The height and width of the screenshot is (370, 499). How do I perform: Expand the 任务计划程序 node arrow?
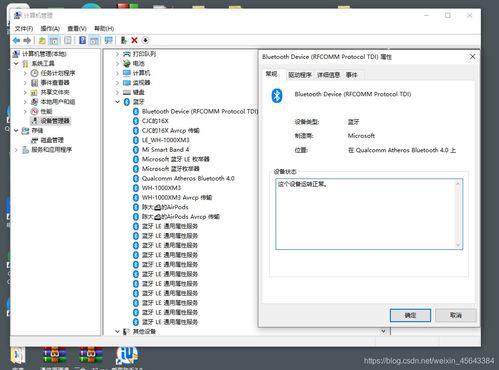click(25, 73)
